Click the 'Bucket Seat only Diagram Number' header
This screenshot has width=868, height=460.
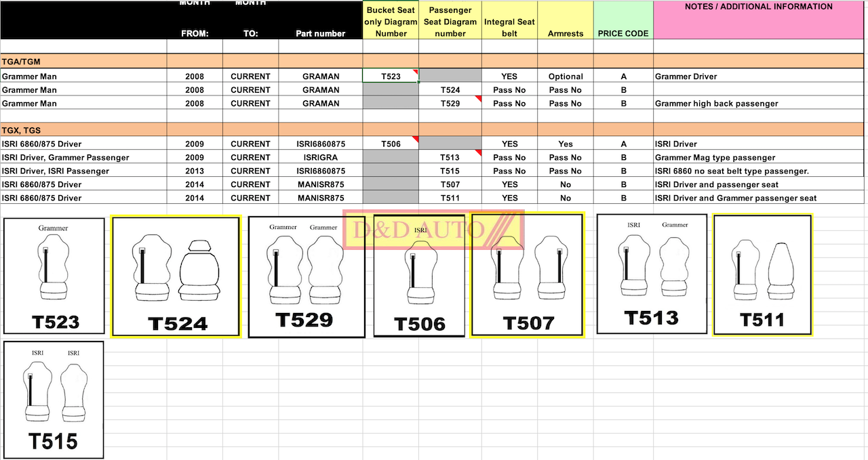[391, 20]
